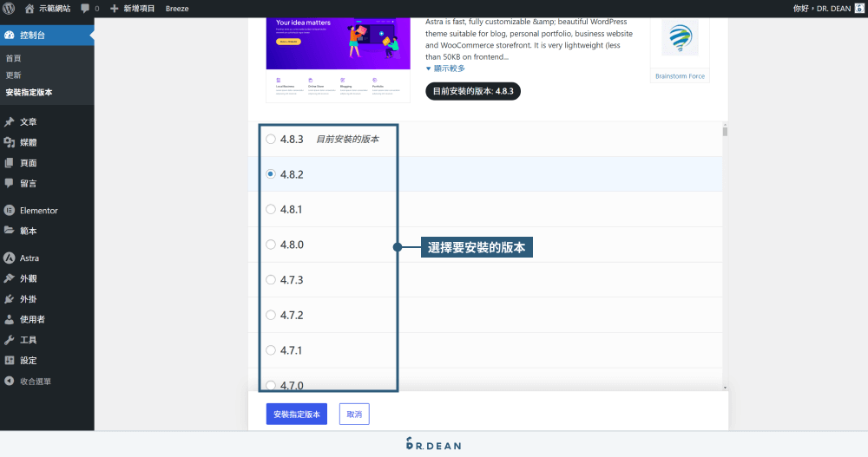Click the 控制台 dashboard icon

click(x=10, y=35)
